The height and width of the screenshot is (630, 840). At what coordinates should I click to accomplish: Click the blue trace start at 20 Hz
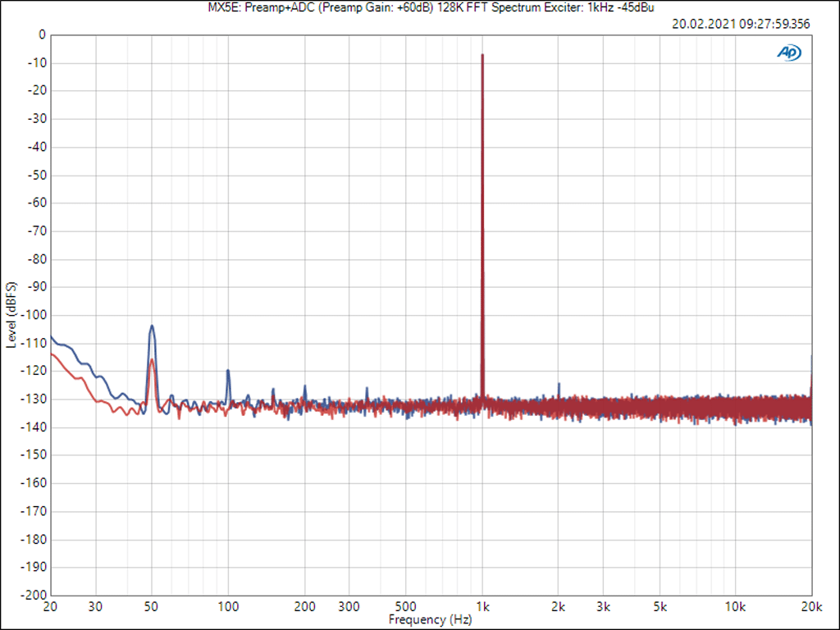(x=52, y=336)
